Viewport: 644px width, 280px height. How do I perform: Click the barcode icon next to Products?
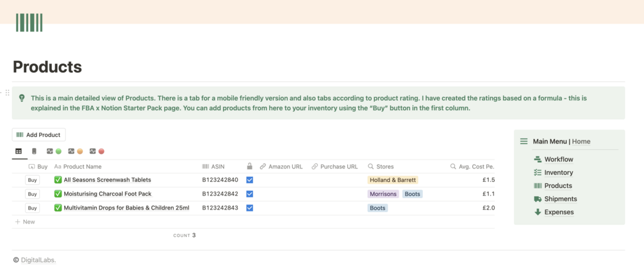coord(538,186)
